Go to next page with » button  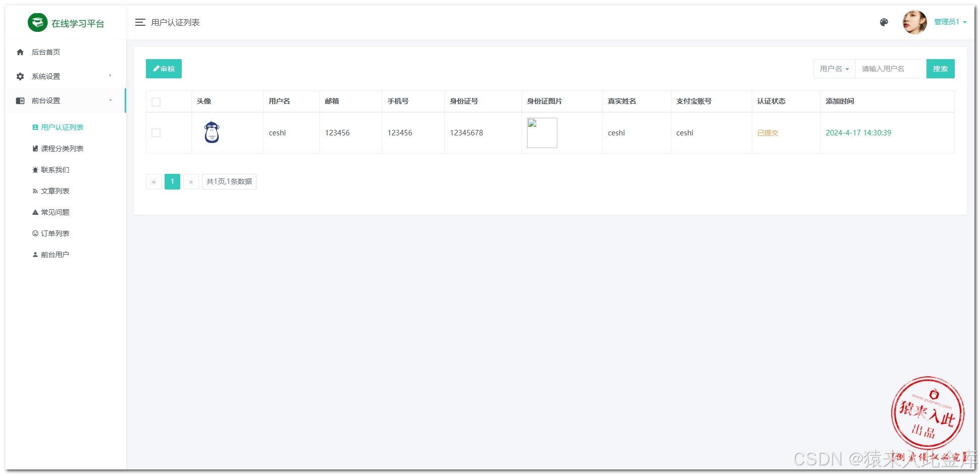[191, 181]
